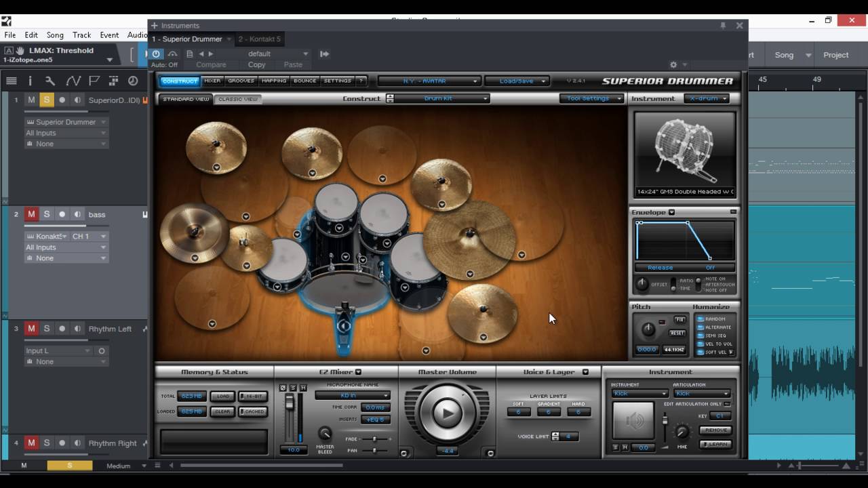Click the automation mode icon beside power
The height and width of the screenshot is (488, 868).
(x=172, y=54)
